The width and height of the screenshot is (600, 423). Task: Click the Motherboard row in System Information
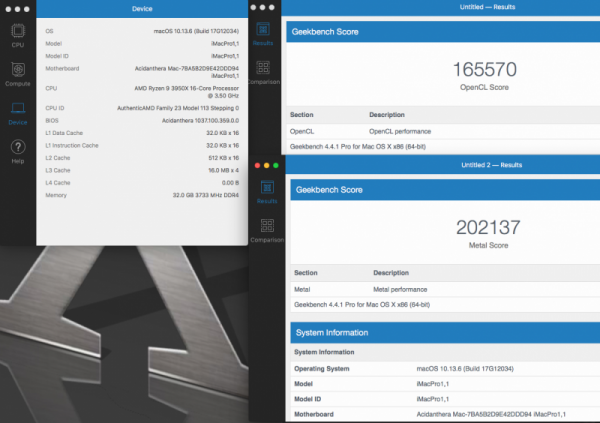(445, 414)
